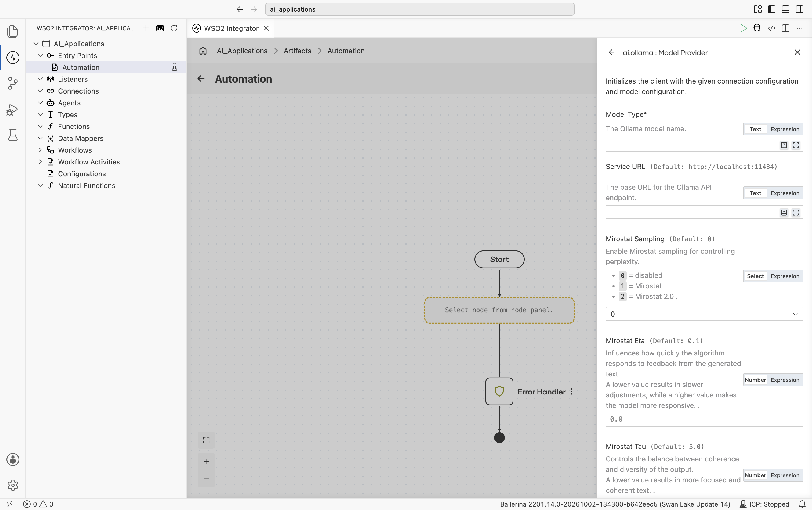Open WSO2 Integrator activity bar icon

(13, 57)
